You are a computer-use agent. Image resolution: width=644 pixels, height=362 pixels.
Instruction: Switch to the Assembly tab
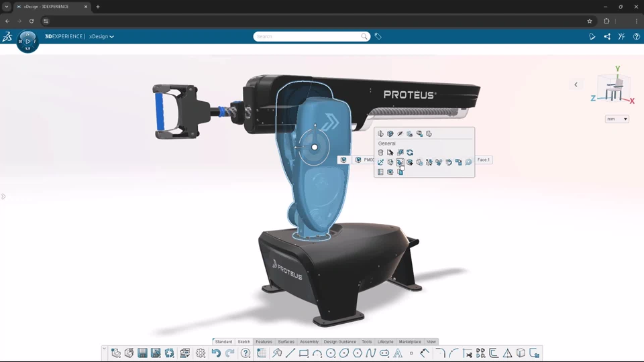tap(309, 341)
